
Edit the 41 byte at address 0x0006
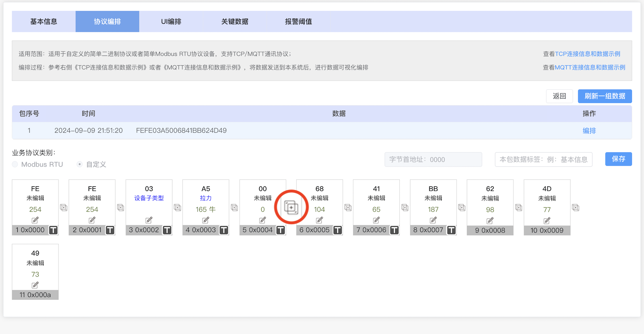[376, 220]
